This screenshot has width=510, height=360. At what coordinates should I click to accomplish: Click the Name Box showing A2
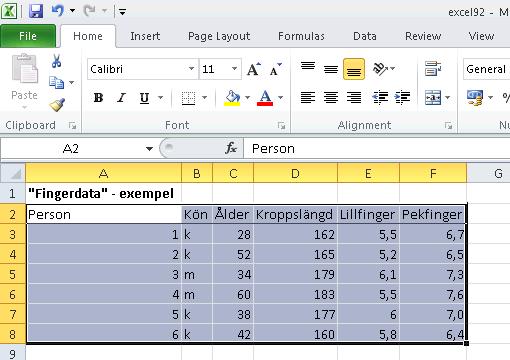point(71,149)
